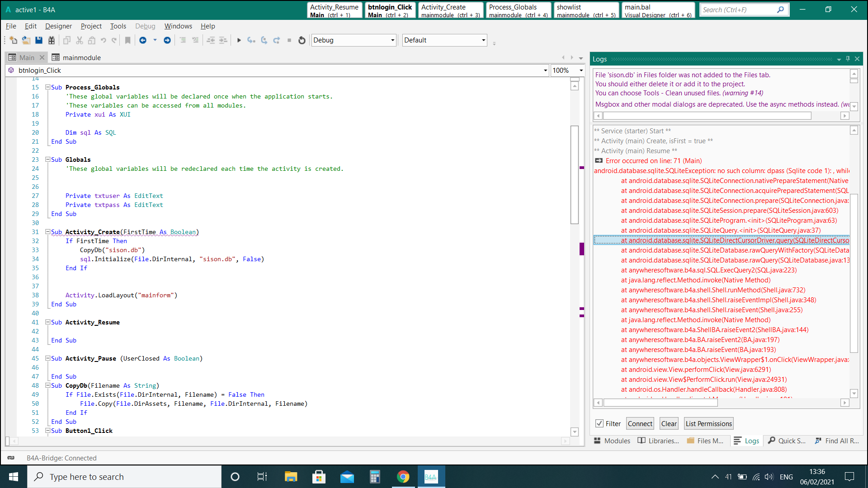Click the Run play button in toolbar
The width and height of the screenshot is (868, 488).
239,40
